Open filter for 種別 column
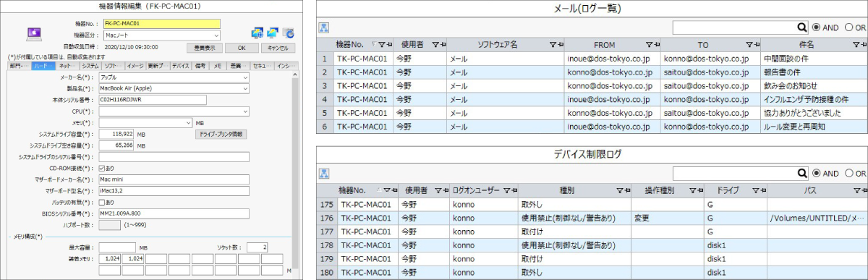Viewport: 868px width, 280px height. pos(619,191)
